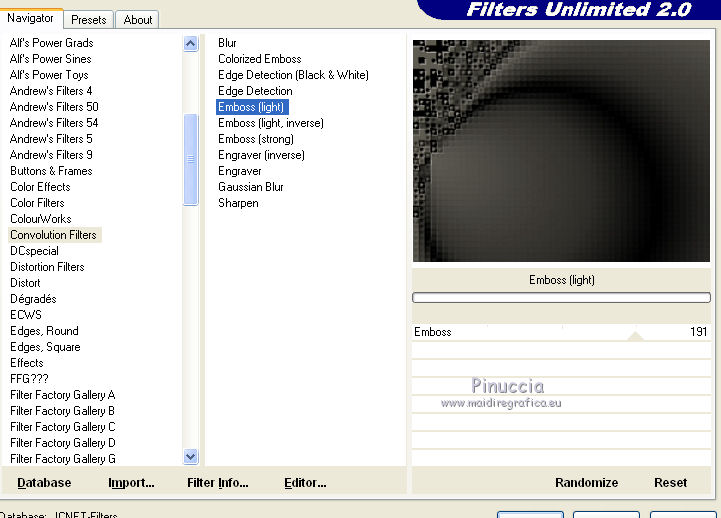Select Gaussian Blur filter
This screenshot has height=518, width=721.
251,187
